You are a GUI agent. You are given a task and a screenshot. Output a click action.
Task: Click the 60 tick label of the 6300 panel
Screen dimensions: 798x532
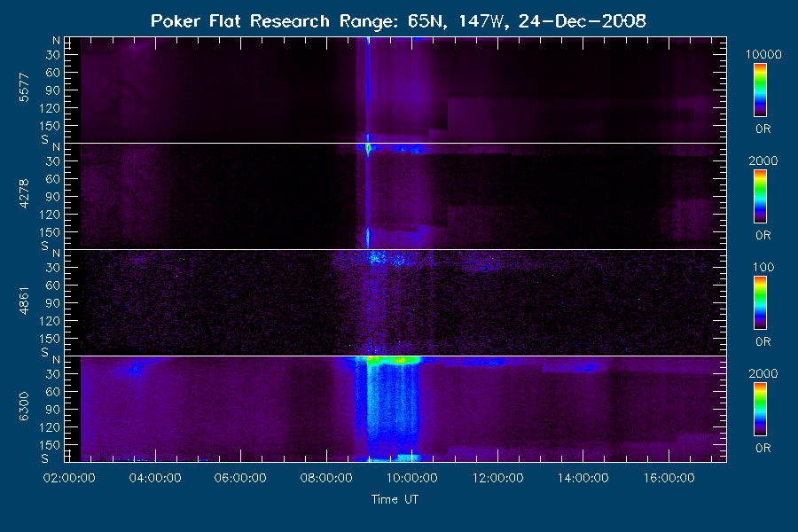click(53, 392)
